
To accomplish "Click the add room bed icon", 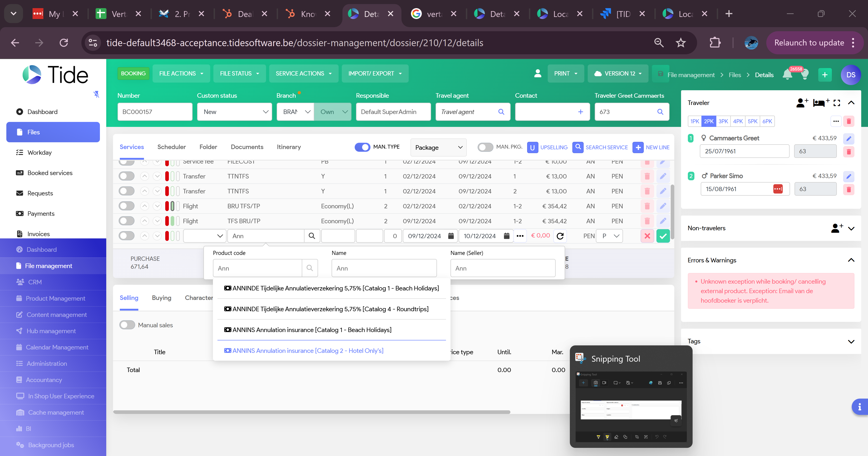I will (x=820, y=102).
